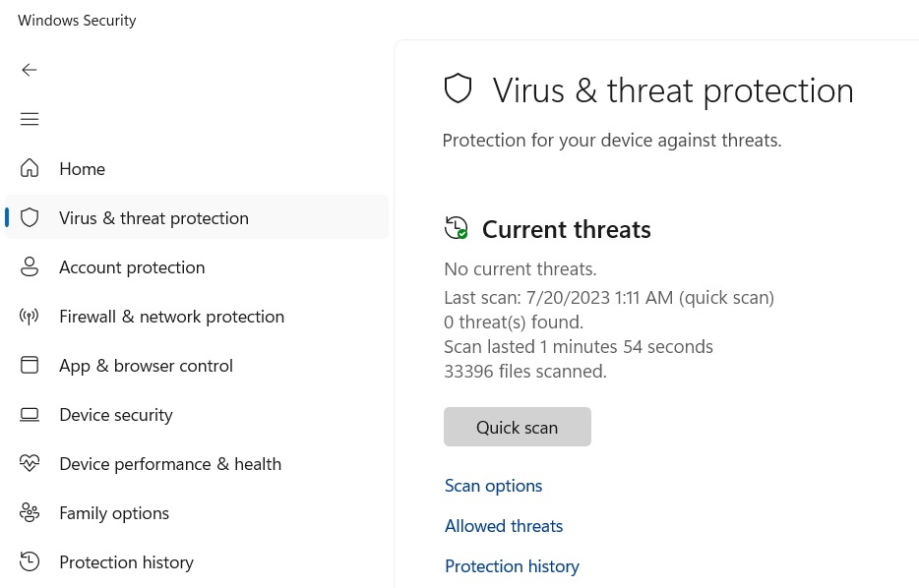Click the Windows Security title text
Screen dimensions: 919x588
pyautogui.click(x=77, y=20)
